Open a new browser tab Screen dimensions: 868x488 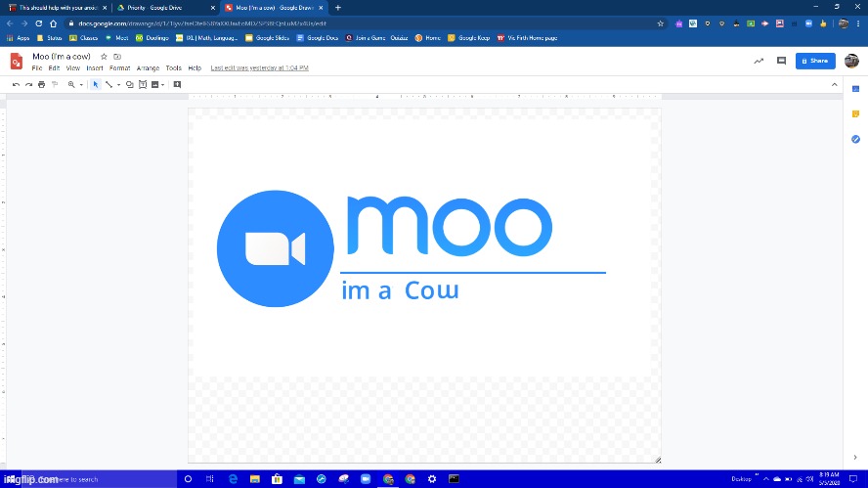coord(337,8)
